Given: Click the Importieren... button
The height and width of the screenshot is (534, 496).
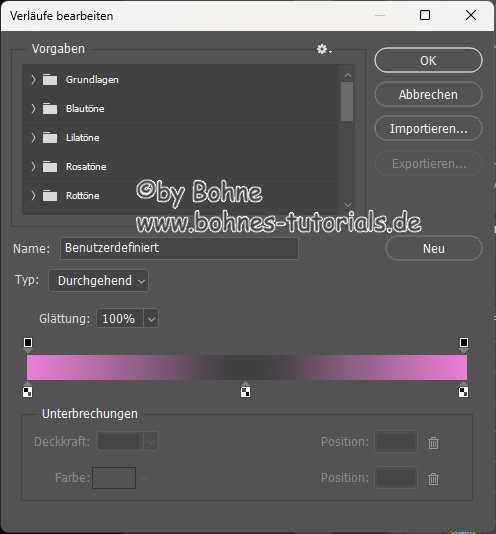Looking at the screenshot, I should point(428,128).
